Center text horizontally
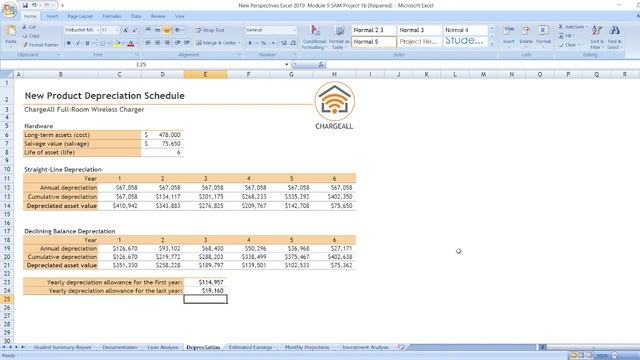This screenshot has height=360, width=640. tap(157, 43)
